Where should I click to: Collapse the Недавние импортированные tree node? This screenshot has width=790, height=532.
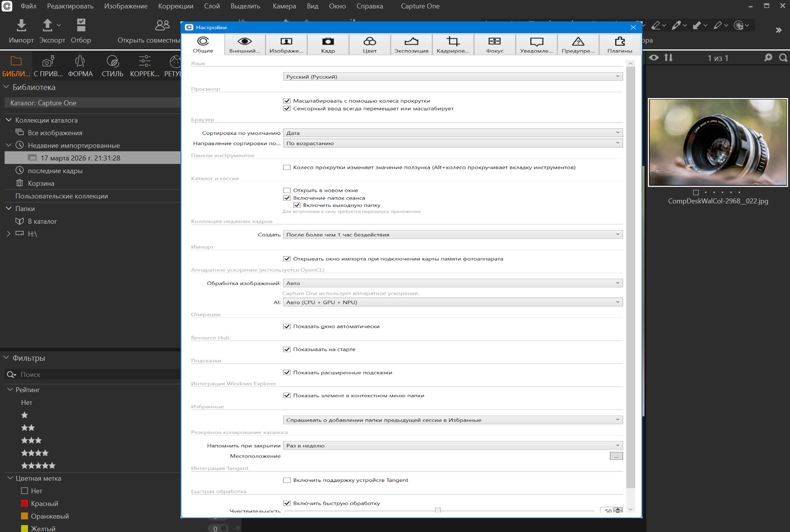click(9, 146)
